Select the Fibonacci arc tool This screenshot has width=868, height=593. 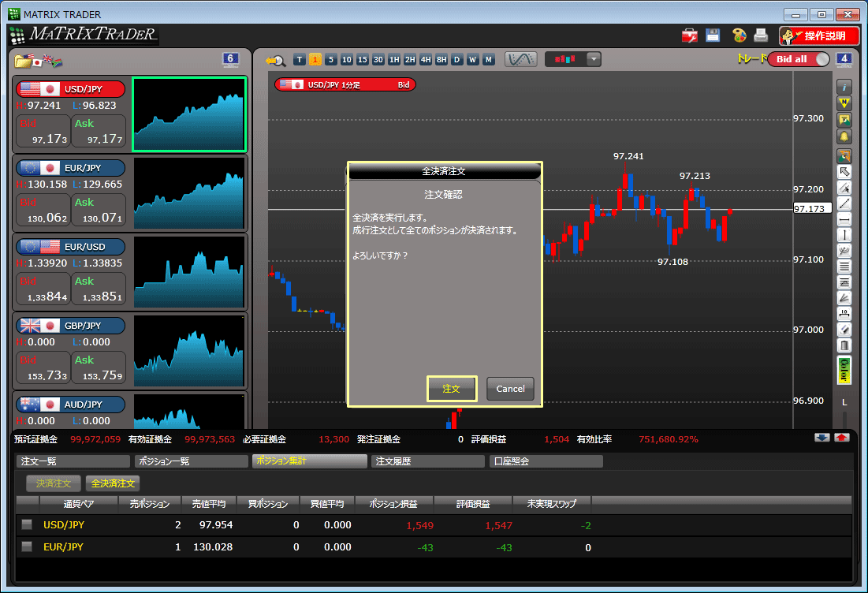[x=844, y=251]
